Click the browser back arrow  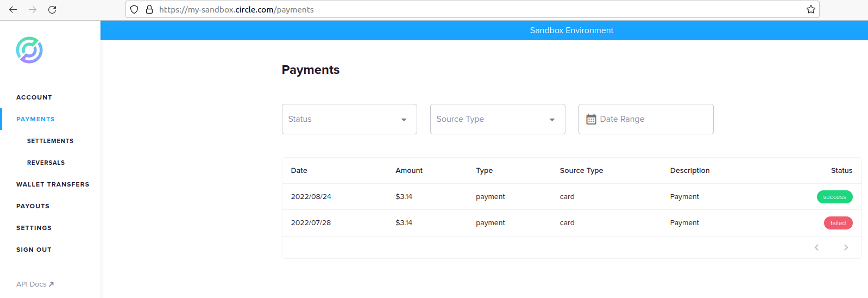coord(13,10)
